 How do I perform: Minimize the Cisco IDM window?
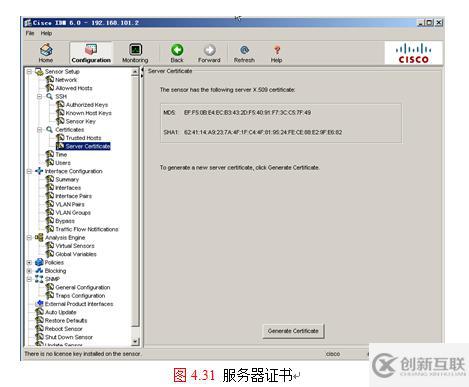tap(421, 23)
